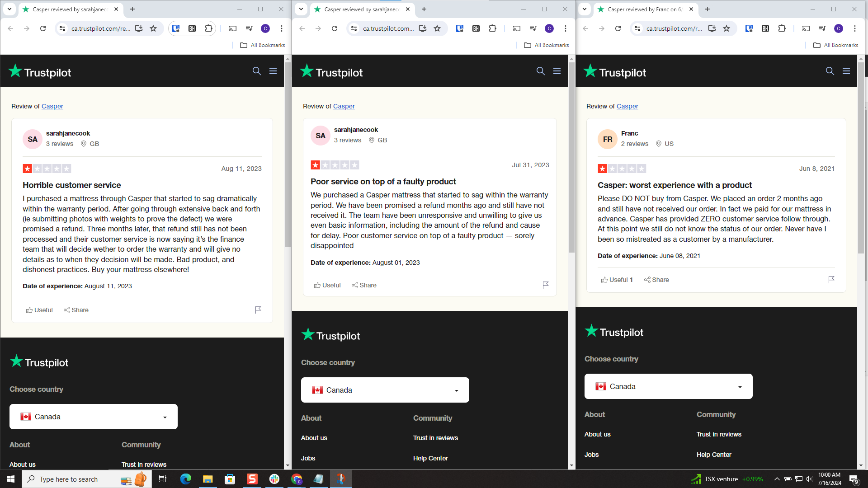868x488 pixels.
Task: Open Windows Start menu
Action: (x=11, y=479)
